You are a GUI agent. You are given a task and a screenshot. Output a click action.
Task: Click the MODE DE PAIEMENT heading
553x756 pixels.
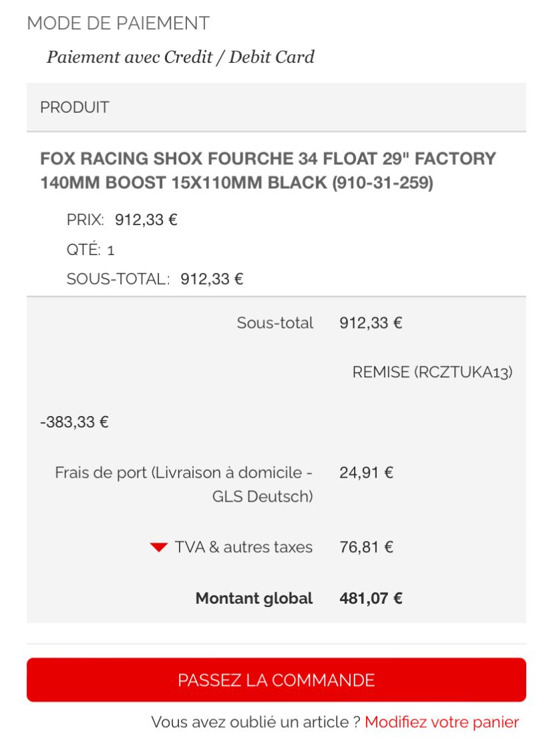[x=118, y=23]
